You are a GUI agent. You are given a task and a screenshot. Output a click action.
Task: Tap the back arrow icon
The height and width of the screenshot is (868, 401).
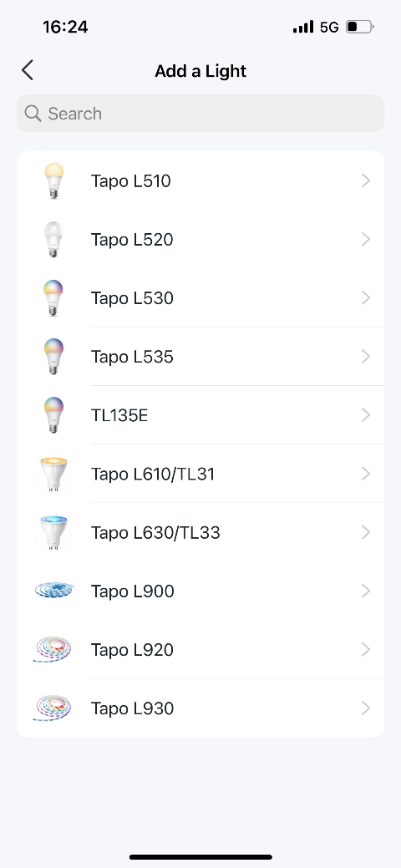[x=28, y=70]
